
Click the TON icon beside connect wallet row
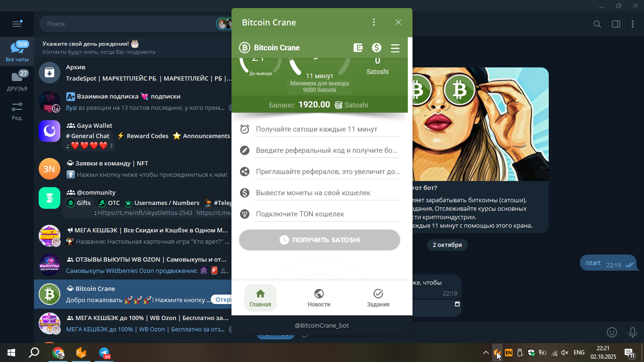pos(245,214)
